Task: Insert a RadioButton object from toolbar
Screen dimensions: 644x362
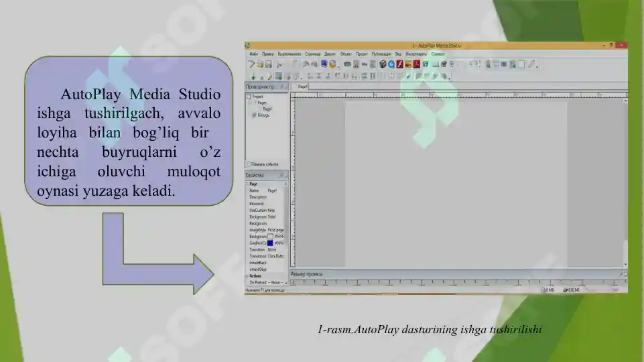Action: point(452,64)
